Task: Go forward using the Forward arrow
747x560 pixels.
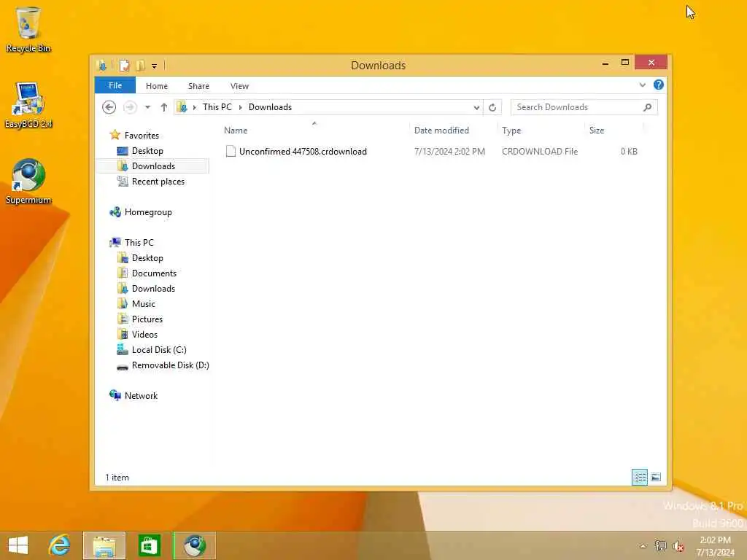Action: (130, 107)
